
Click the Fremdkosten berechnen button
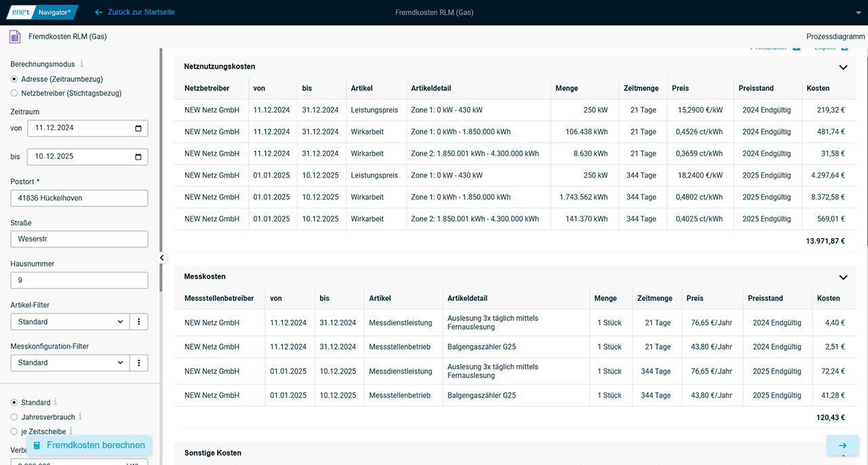pos(89,445)
